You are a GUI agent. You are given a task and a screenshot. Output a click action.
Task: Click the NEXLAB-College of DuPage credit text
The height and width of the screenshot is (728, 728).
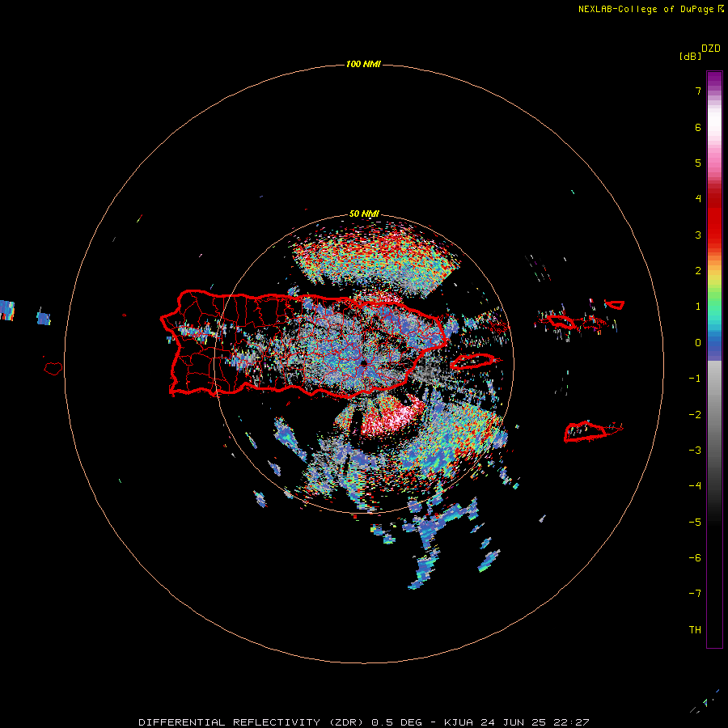(x=650, y=9)
